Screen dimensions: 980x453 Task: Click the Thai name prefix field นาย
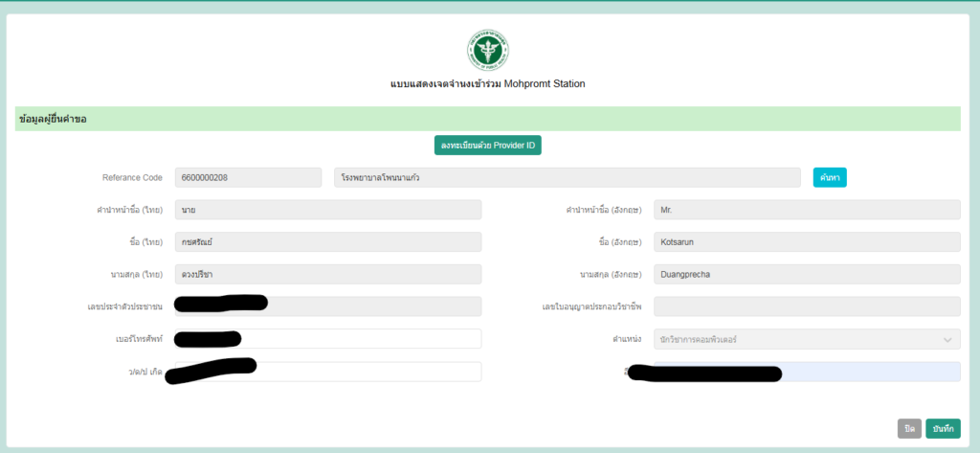click(327, 210)
